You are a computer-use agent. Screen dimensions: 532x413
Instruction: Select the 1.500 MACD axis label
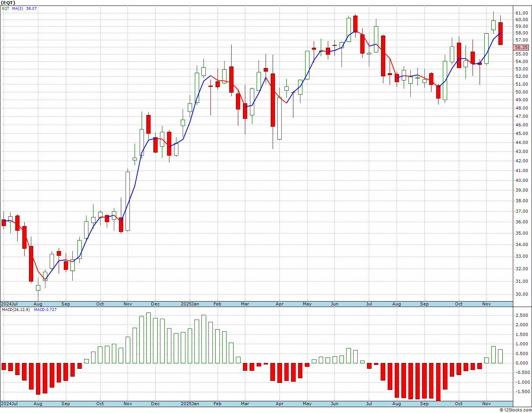(523, 334)
